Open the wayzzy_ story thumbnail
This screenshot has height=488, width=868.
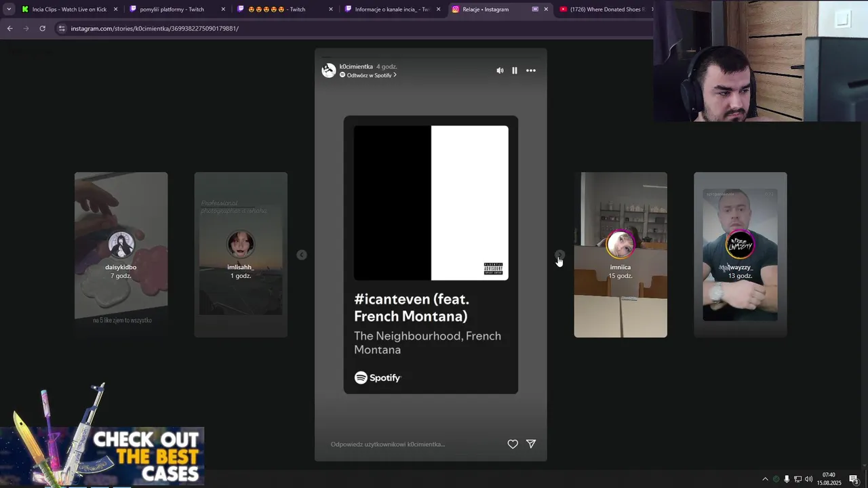tap(741, 255)
